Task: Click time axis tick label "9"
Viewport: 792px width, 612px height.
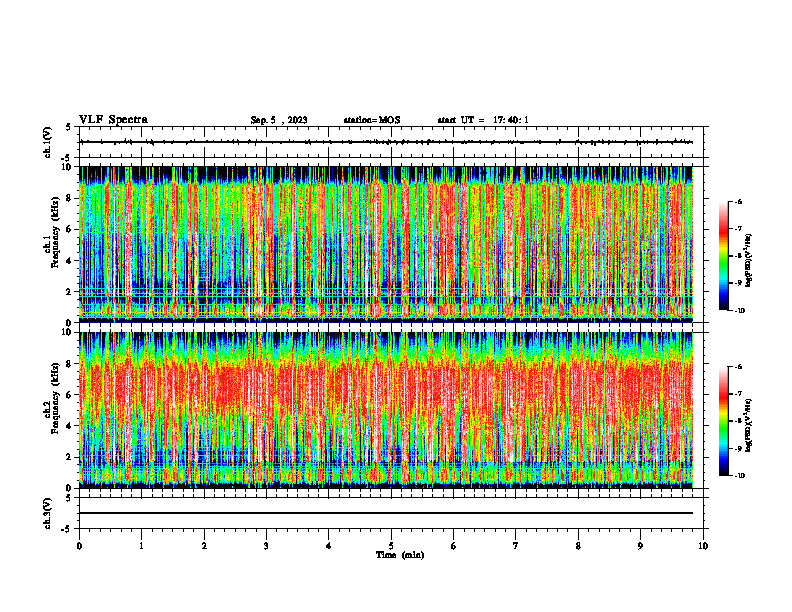Action: (640, 546)
